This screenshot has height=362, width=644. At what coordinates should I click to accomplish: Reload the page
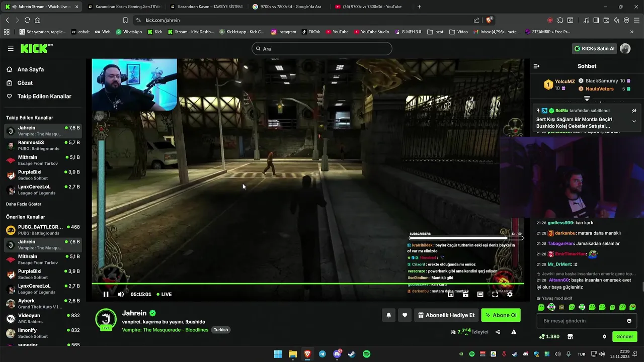tap(27, 20)
